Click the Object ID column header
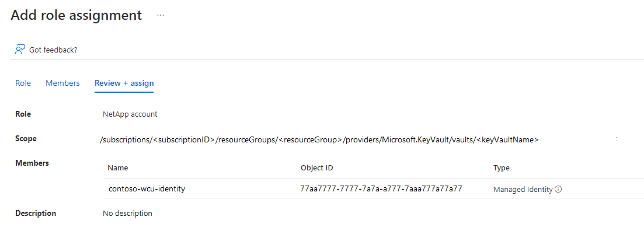The image size is (644, 234). pyautogui.click(x=316, y=168)
